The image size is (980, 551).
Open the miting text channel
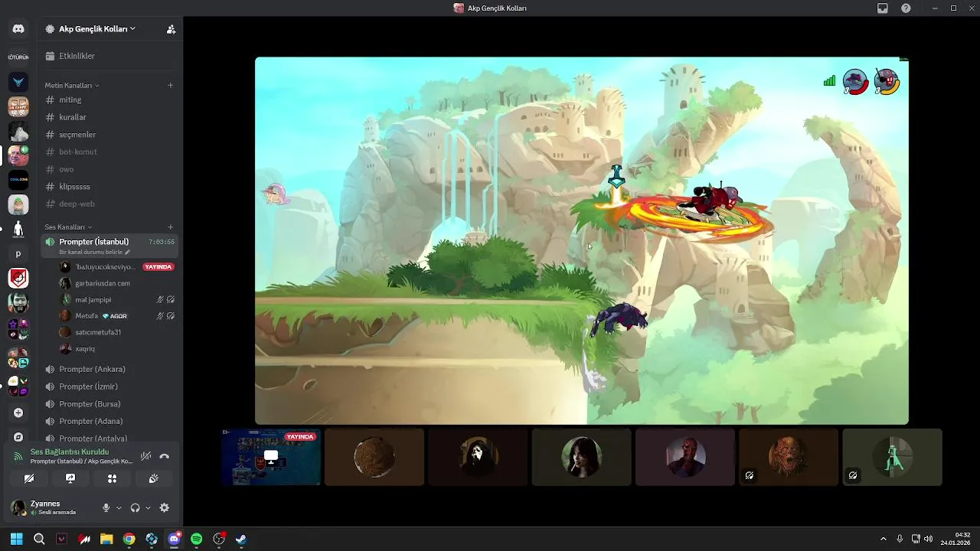[x=109, y=99]
